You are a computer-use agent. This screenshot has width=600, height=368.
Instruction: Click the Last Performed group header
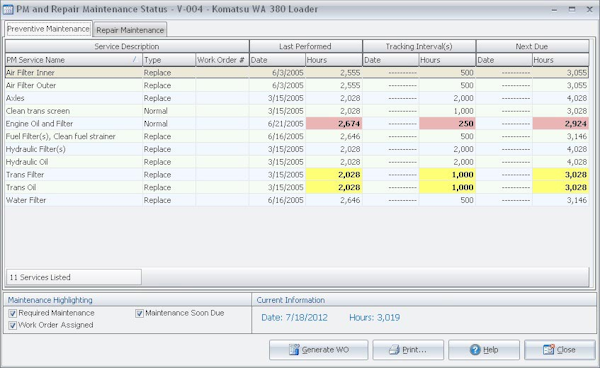[x=305, y=46]
